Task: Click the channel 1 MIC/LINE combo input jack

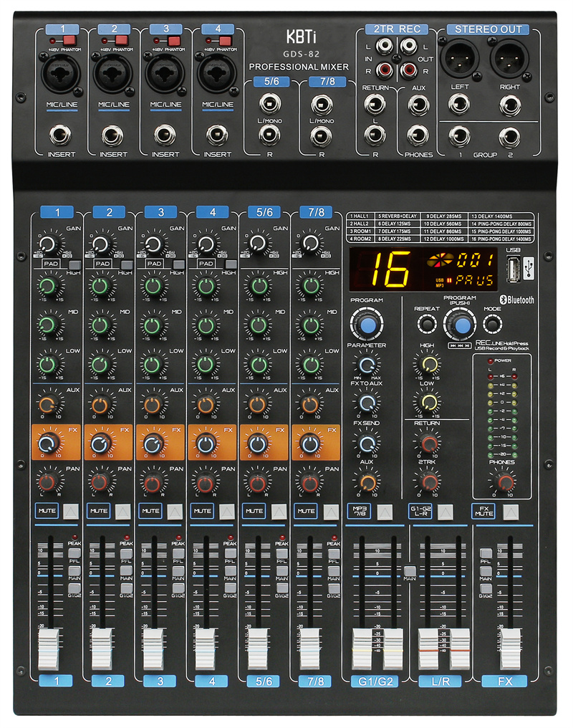Action: tap(62, 73)
